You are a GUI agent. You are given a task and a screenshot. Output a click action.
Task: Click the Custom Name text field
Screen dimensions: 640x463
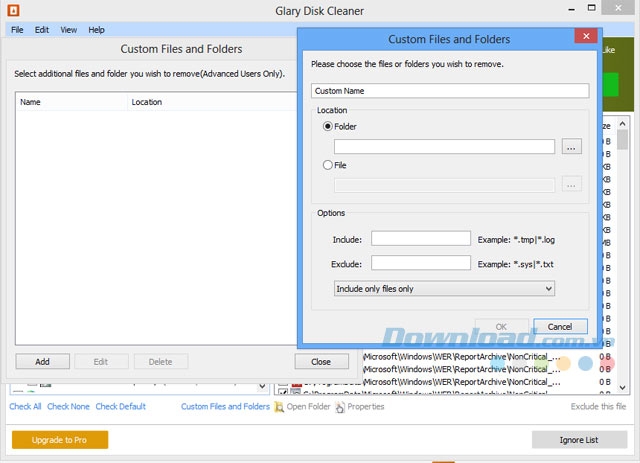[x=449, y=91]
